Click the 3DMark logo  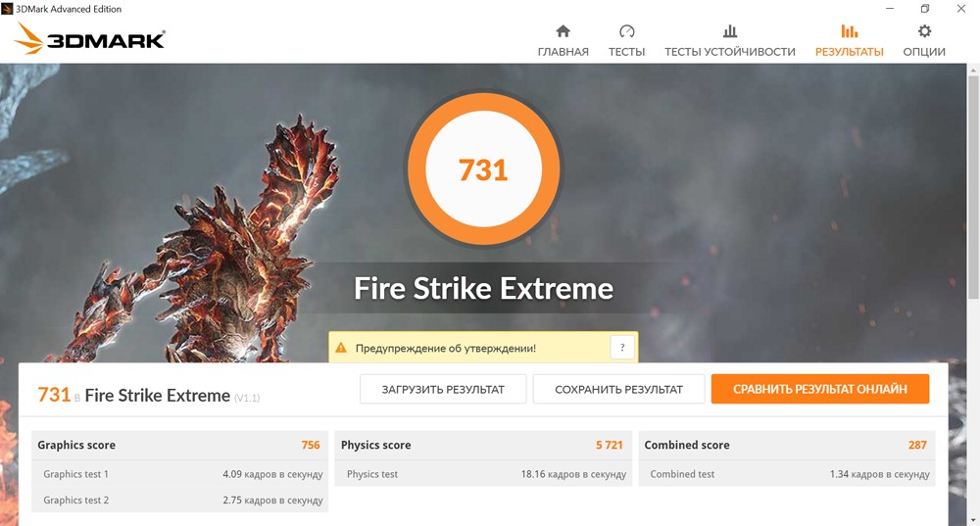pyautogui.click(x=89, y=39)
